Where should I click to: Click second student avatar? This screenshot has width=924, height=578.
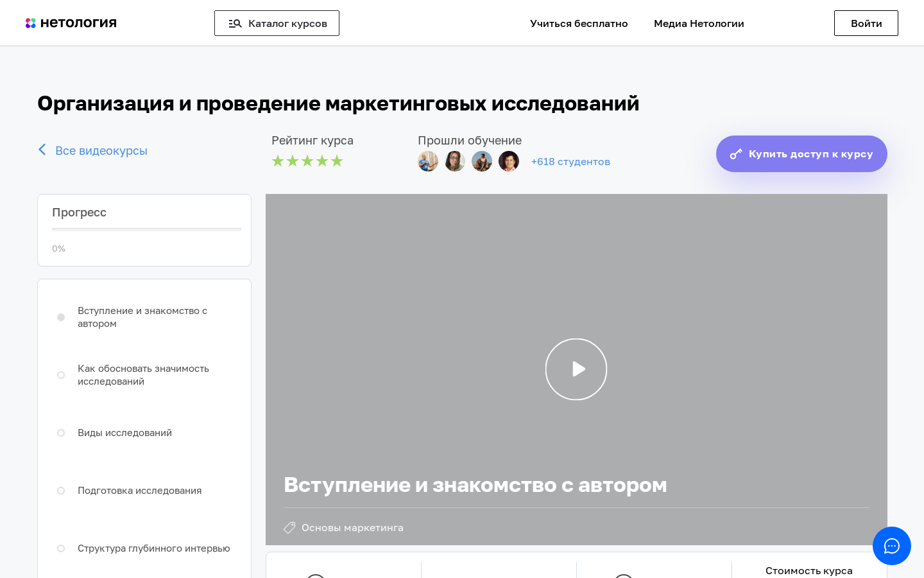pyautogui.click(x=455, y=161)
